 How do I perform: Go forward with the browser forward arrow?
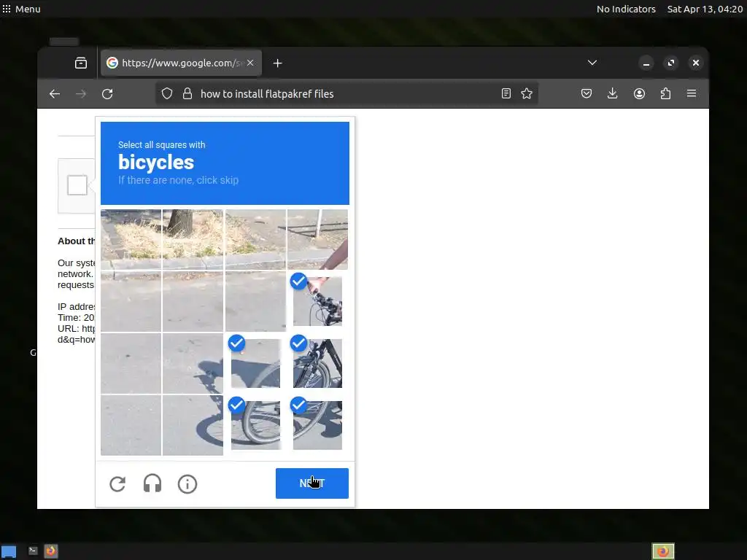(x=81, y=94)
